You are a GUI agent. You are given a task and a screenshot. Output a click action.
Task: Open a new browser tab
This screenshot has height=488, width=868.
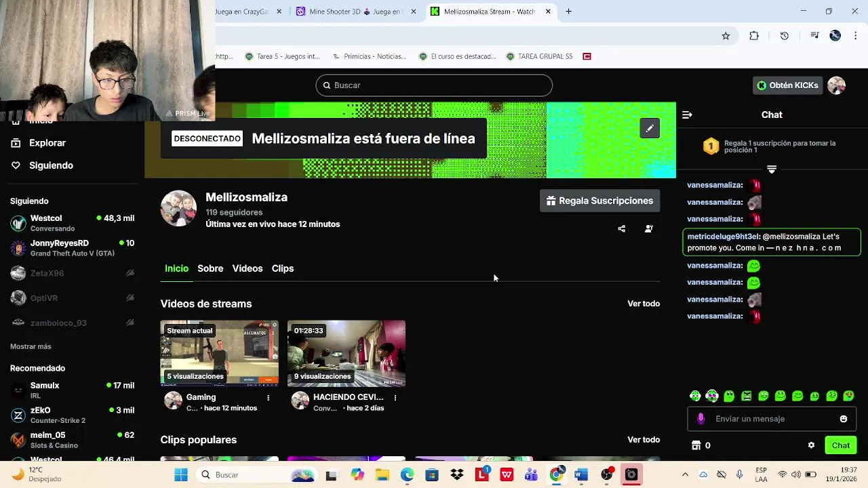tap(568, 12)
